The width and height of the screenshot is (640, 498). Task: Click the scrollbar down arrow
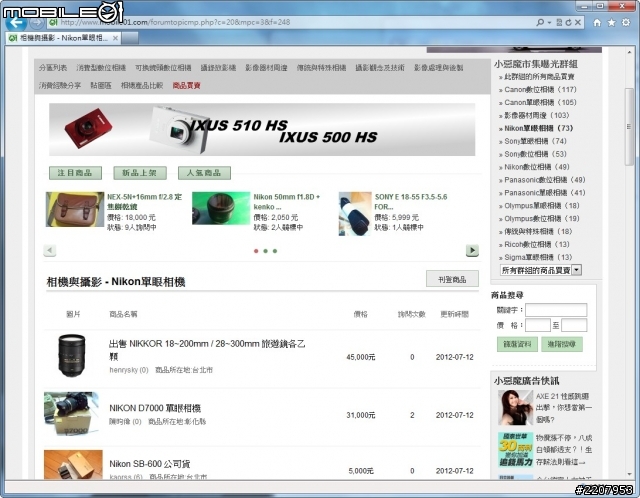click(x=629, y=474)
